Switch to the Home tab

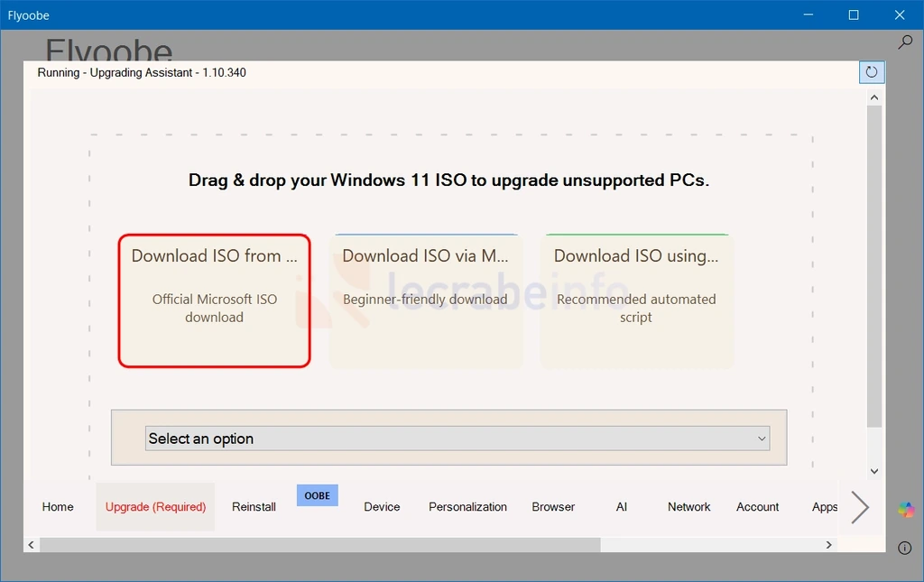click(58, 506)
